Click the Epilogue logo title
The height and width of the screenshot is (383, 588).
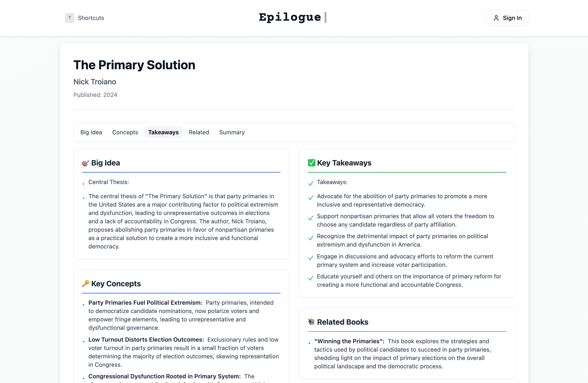coord(290,17)
